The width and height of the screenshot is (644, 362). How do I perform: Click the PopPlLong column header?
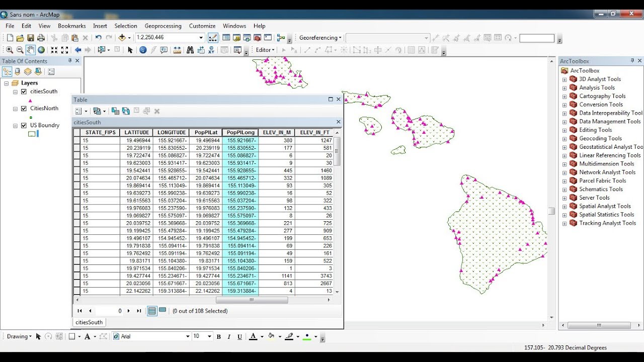pos(240,133)
